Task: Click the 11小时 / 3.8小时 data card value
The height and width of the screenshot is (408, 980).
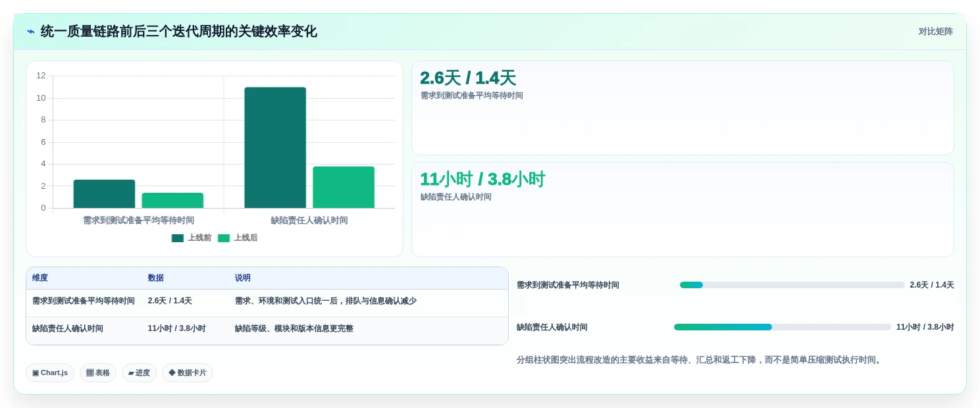Action: tap(482, 180)
